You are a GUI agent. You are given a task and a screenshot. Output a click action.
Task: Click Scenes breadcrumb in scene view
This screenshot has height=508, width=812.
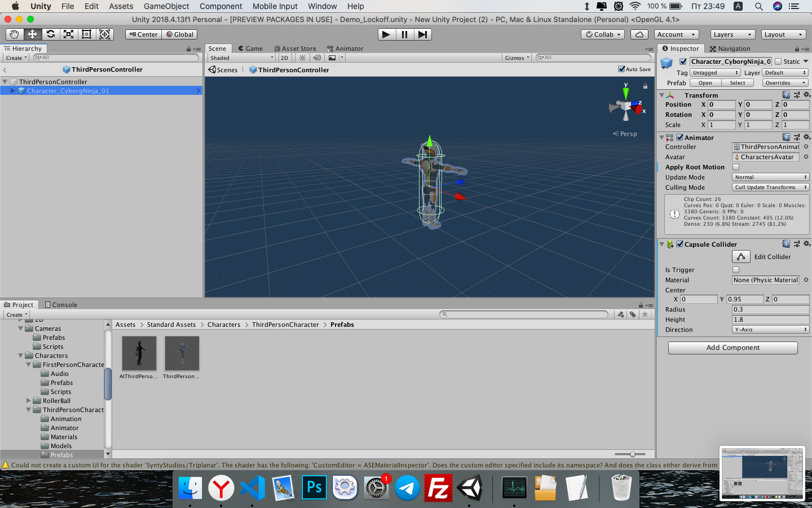pos(223,70)
